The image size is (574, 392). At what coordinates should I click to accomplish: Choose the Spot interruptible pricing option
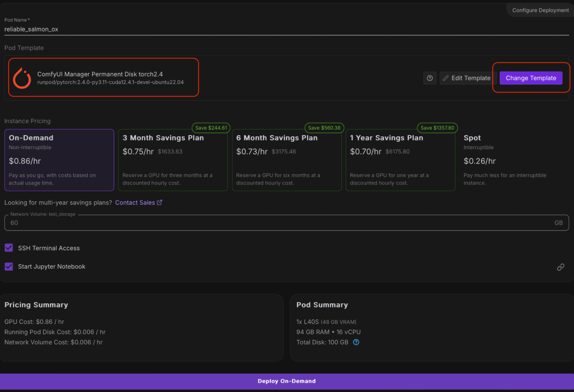click(x=513, y=160)
